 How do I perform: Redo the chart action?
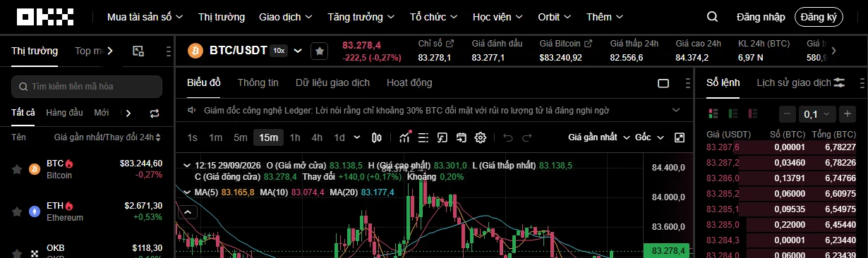coord(528,137)
